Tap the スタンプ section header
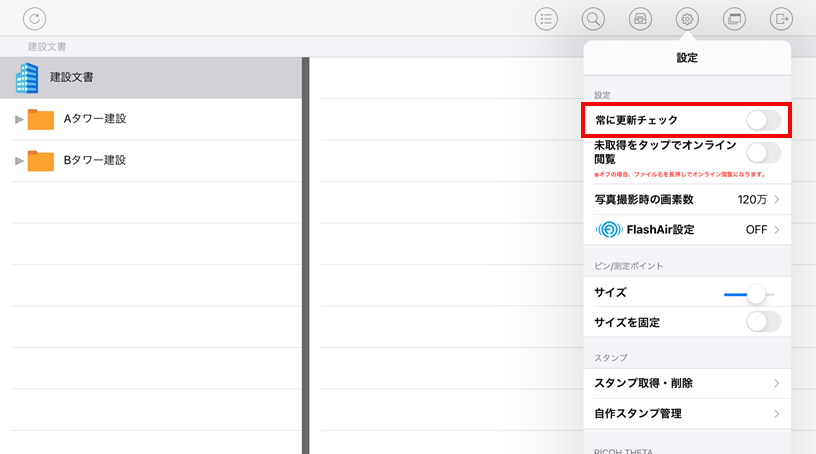 click(611, 358)
